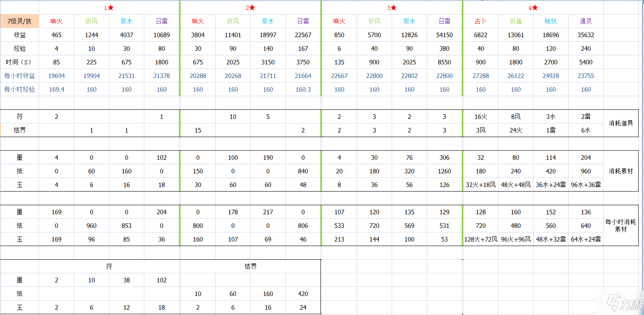
Task: Select the cell with value 4037
Action: coord(127,35)
